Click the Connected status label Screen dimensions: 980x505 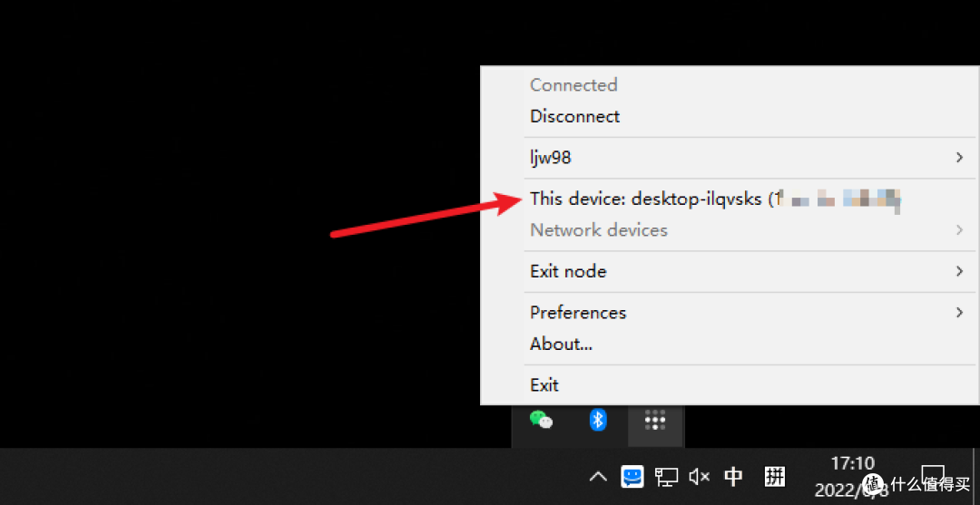tap(573, 85)
